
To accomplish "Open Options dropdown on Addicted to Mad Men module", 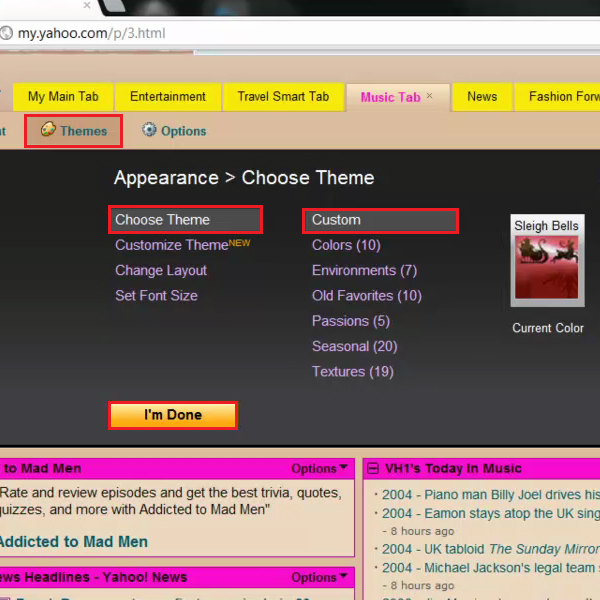I will pyautogui.click(x=319, y=468).
